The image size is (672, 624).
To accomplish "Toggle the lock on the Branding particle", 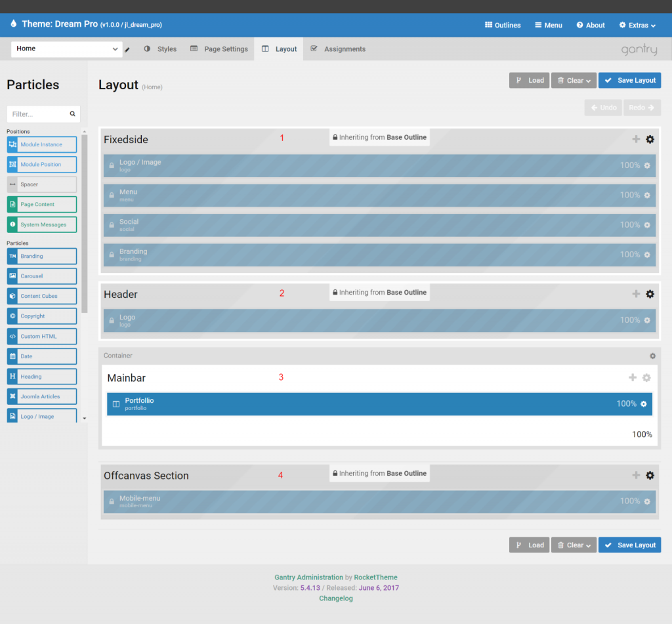I will tap(110, 254).
